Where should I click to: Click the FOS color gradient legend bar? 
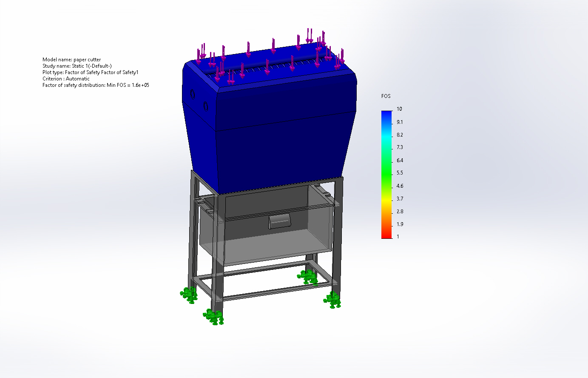pos(387,175)
